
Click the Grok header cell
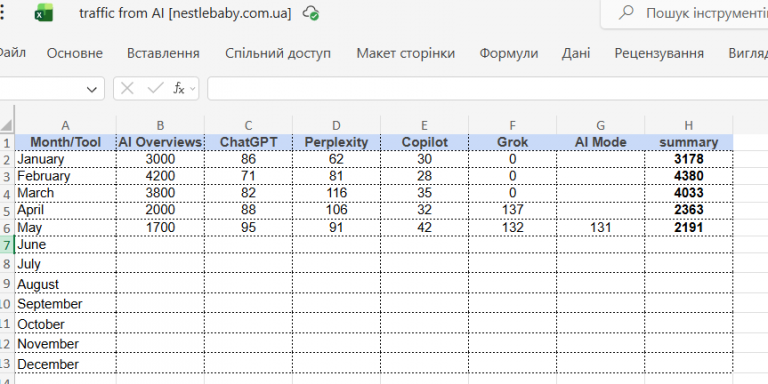click(x=512, y=143)
